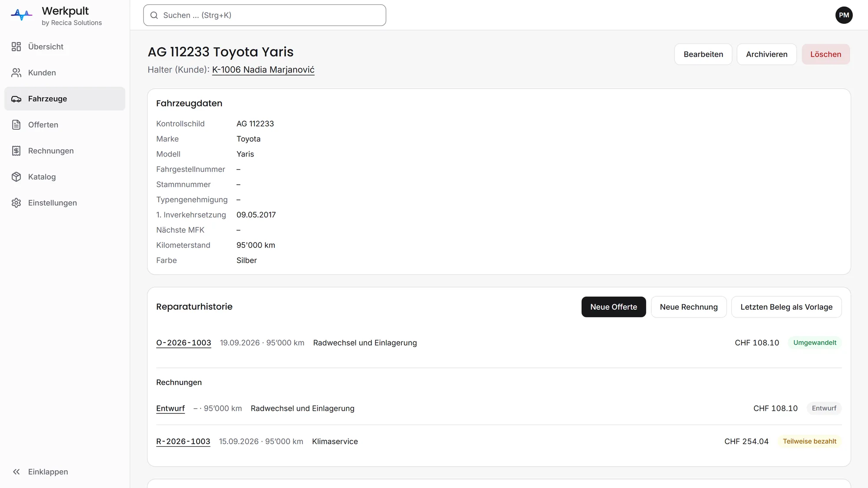The image size is (868, 488).
Task: Open the Übersicht menu item
Action: click(65, 46)
